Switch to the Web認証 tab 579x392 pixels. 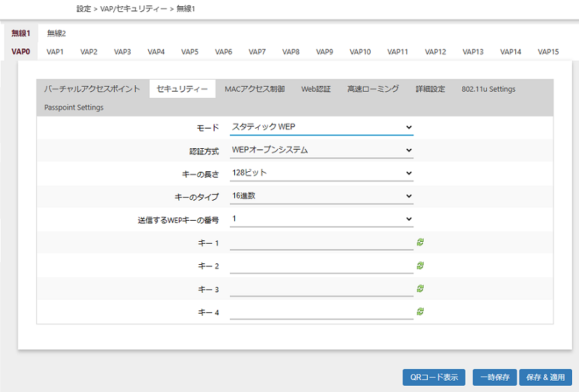point(316,89)
